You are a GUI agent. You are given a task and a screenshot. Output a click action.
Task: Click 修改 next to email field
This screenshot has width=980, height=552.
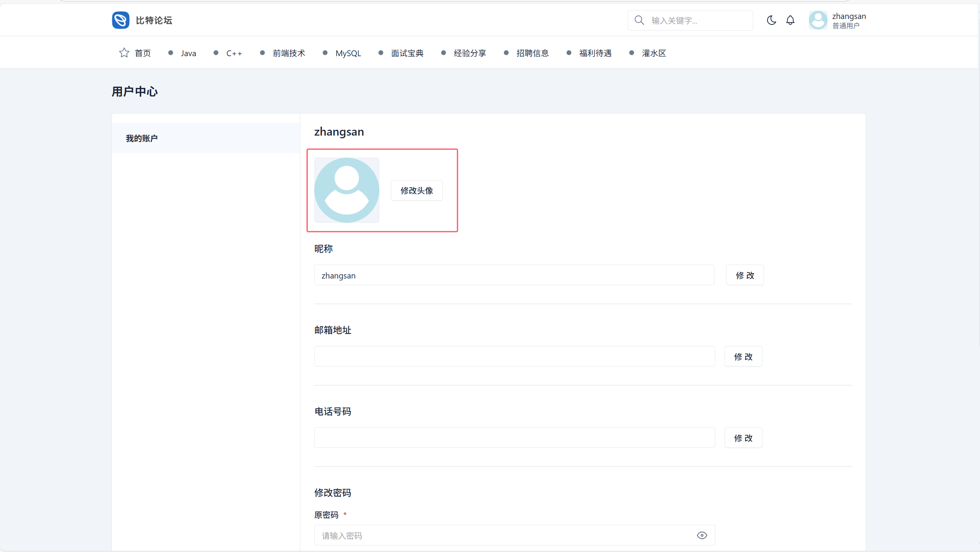(743, 356)
